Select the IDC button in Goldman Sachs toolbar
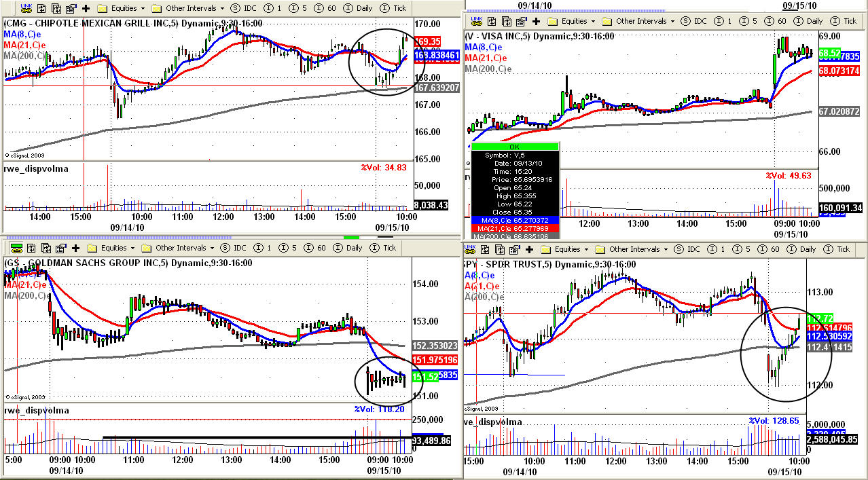 coord(234,248)
